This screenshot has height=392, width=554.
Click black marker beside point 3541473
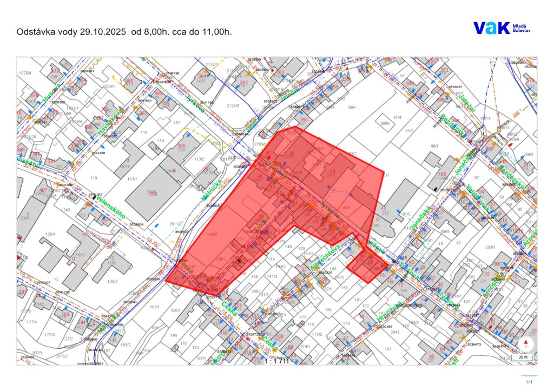tap(95, 198)
